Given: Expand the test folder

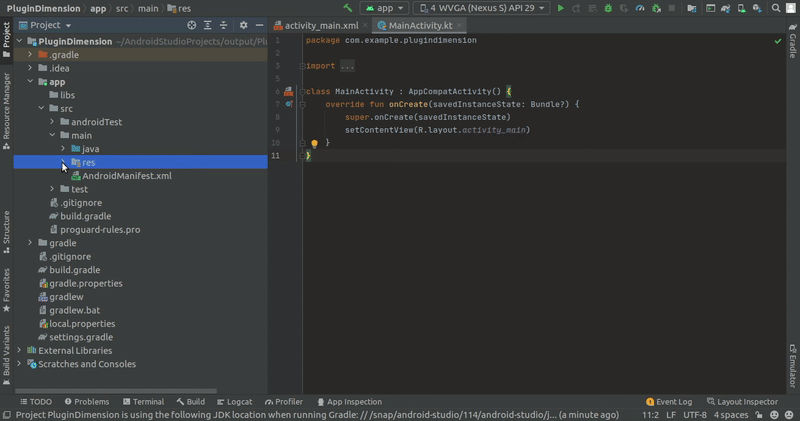Looking at the screenshot, I should pyautogui.click(x=52, y=189).
